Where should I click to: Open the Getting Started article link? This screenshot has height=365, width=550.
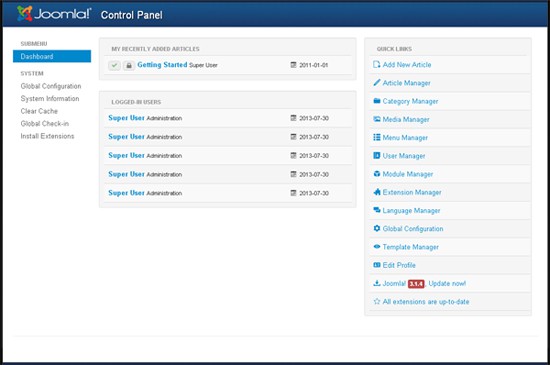[x=162, y=65]
